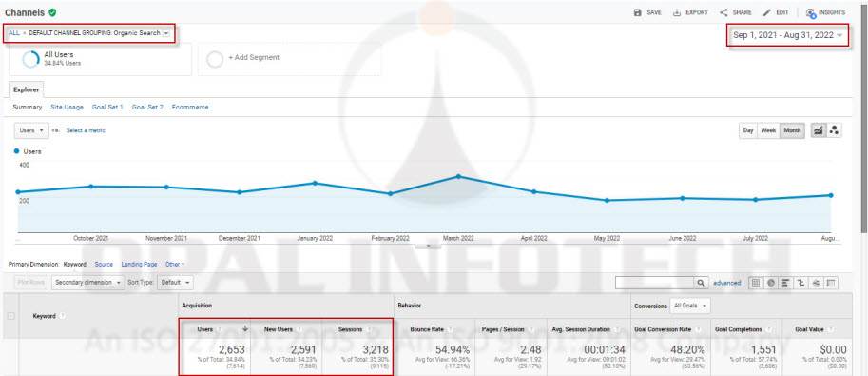
Task: Click the March 2022 data point on graph
Action: (458, 176)
